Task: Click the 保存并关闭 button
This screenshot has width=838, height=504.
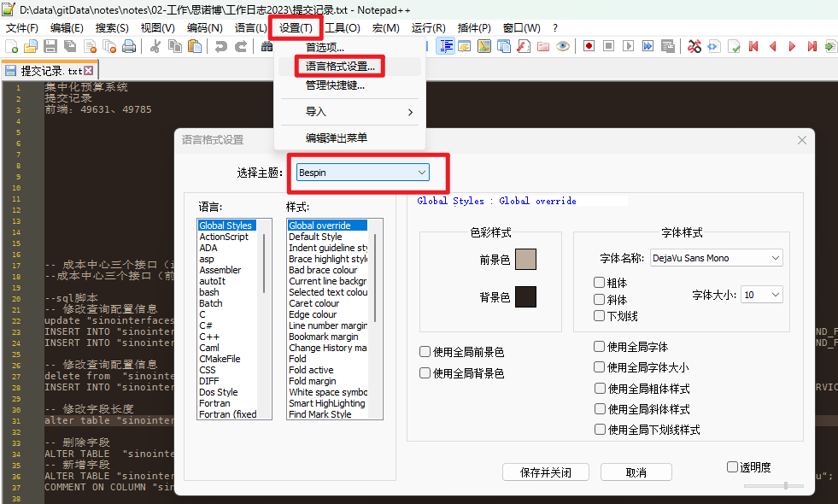Action: point(546,472)
